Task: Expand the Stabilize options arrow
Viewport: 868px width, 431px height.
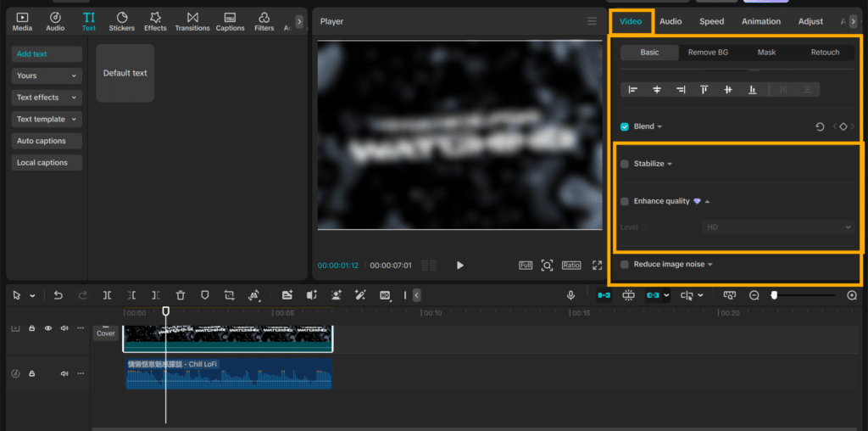Action: 670,165
